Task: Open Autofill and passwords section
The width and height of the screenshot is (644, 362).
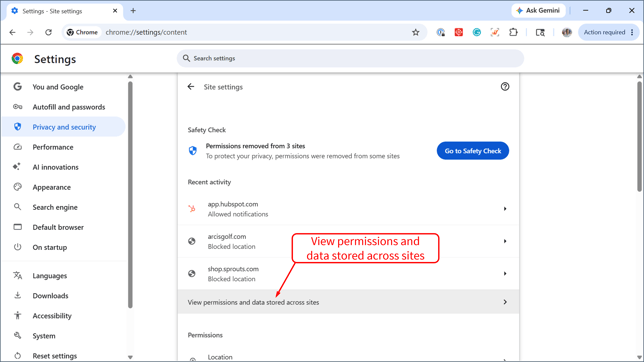Action: [64, 107]
